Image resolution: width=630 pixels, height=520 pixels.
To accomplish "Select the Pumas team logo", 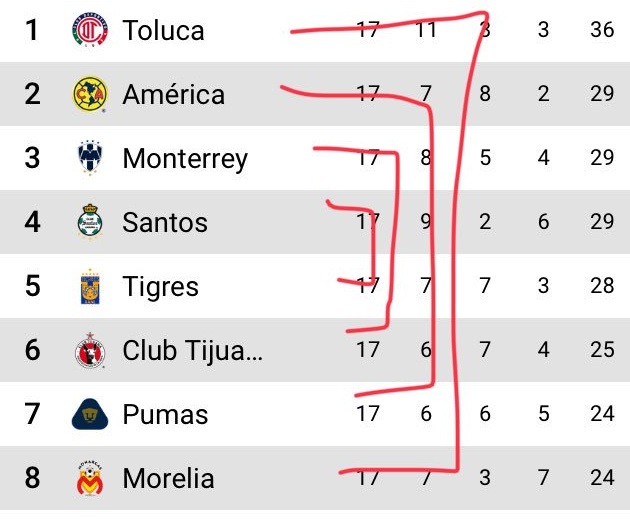I will tap(89, 414).
